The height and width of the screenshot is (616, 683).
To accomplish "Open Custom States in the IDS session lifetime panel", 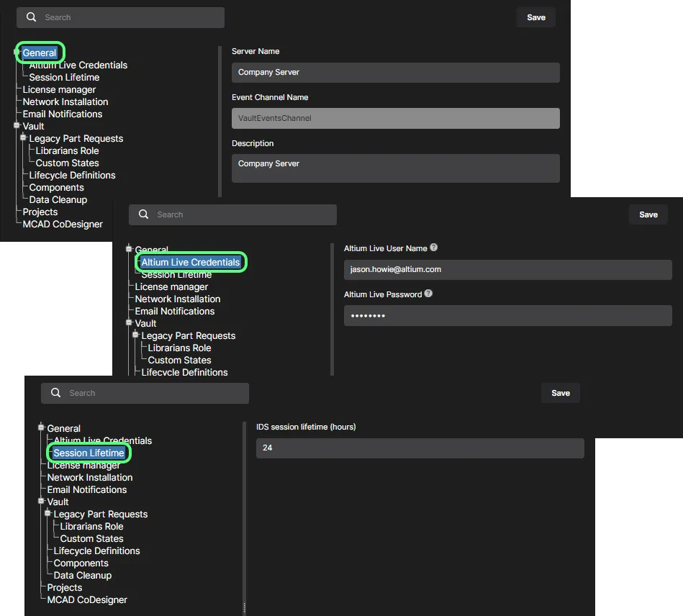I will [x=91, y=538].
